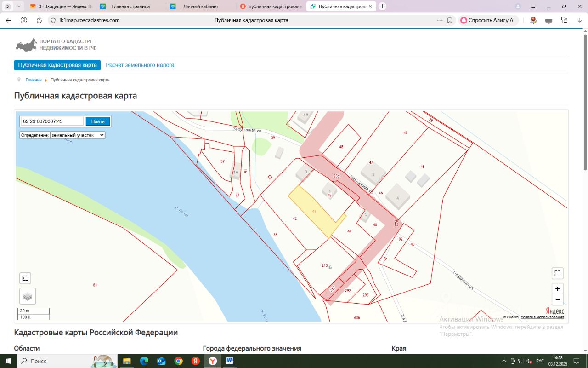Switch to the Главная страница tab
Screen dimensions: 588x368
click(130, 6)
